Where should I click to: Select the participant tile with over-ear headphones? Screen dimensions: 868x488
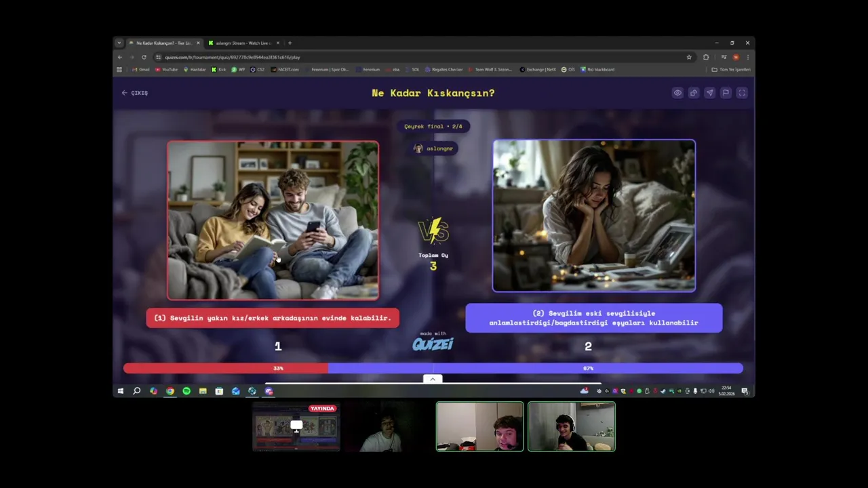(572, 427)
